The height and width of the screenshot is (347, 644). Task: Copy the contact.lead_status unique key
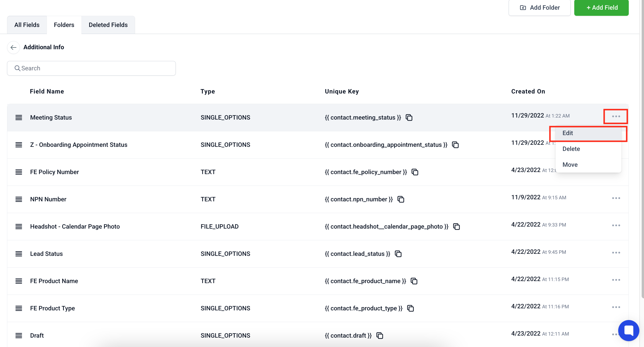click(398, 254)
